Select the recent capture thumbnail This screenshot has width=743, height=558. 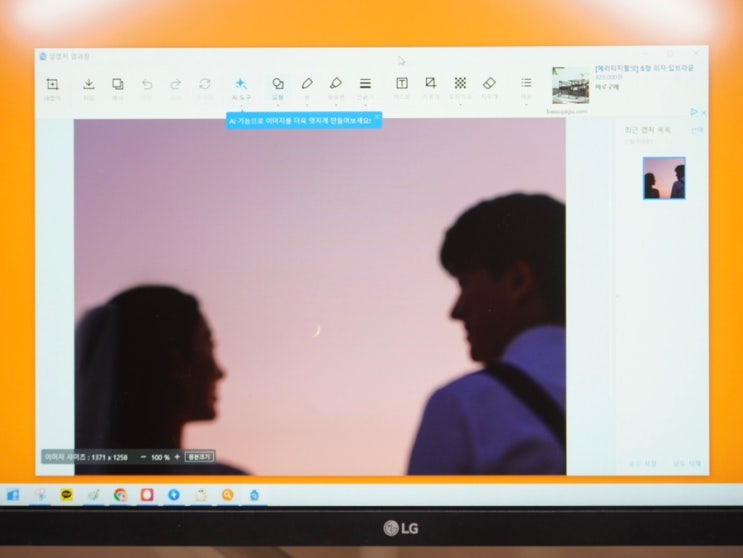664,178
